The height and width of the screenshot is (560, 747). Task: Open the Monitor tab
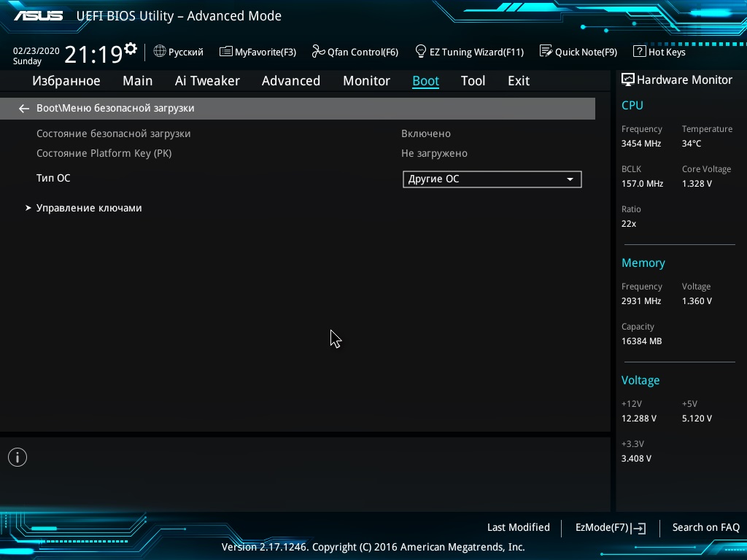[x=367, y=81]
